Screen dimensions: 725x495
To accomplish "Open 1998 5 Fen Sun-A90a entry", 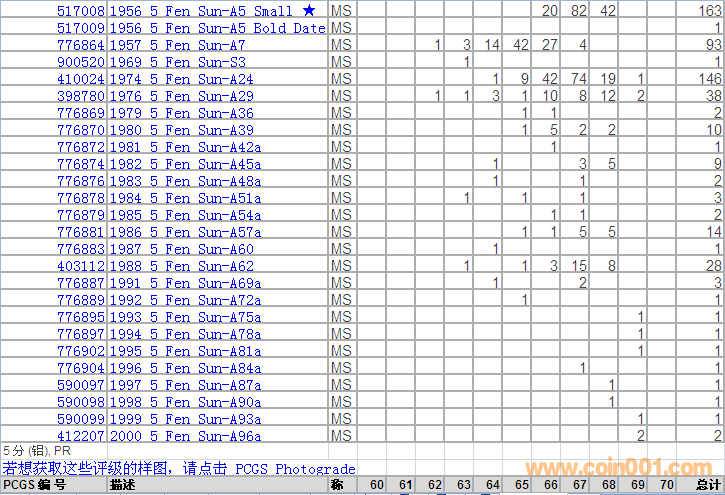I will click(x=185, y=402).
